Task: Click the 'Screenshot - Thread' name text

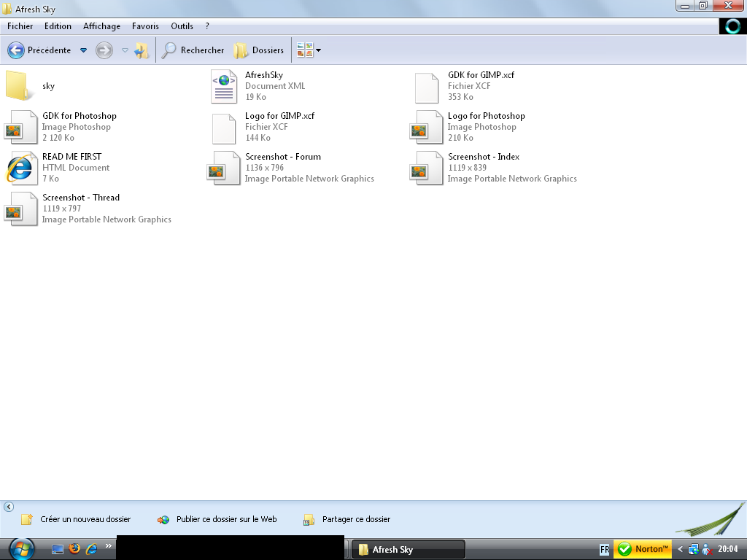Action: tap(81, 198)
